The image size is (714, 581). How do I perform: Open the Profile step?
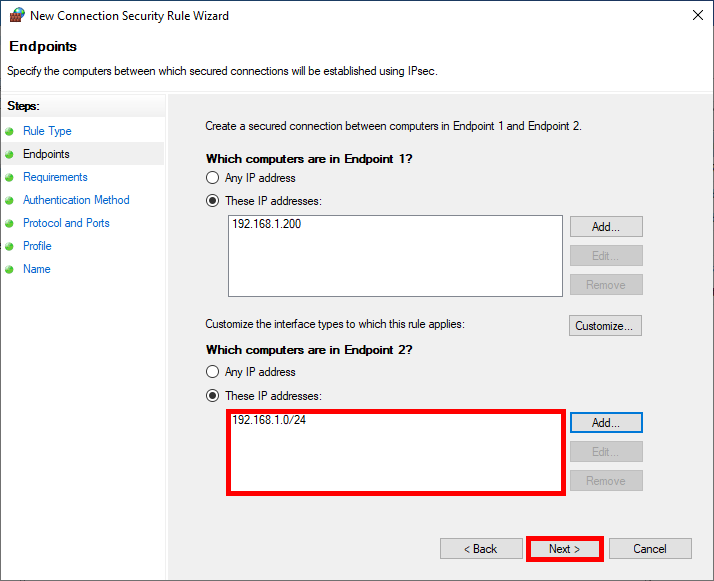click(x=37, y=246)
